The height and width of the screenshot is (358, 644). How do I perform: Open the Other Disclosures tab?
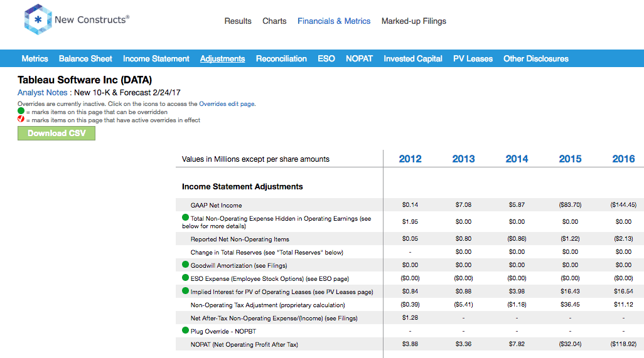point(536,59)
